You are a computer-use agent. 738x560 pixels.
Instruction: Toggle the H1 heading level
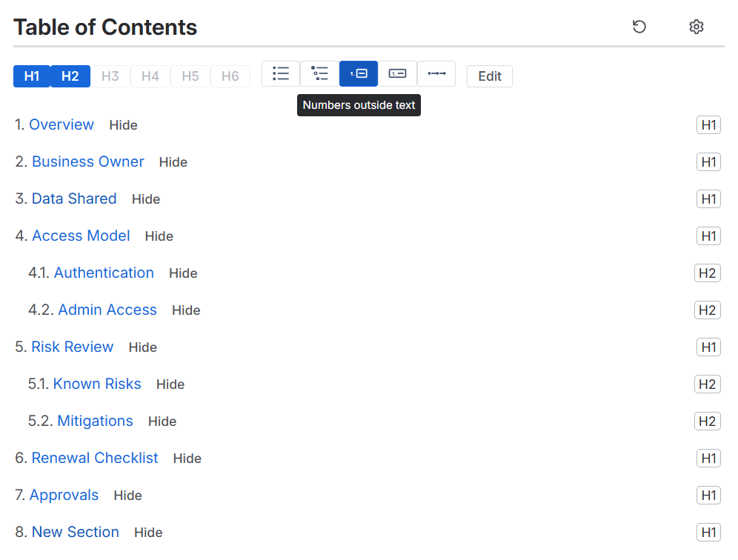32,76
